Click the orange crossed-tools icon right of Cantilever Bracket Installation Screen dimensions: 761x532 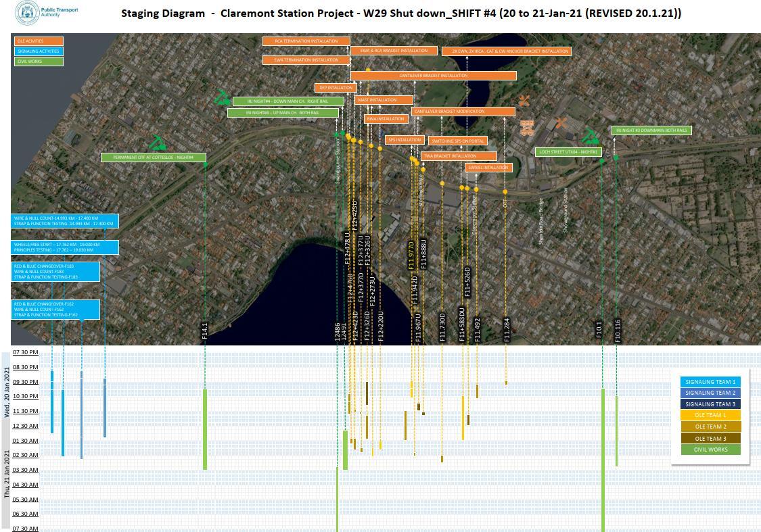click(x=524, y=101)
